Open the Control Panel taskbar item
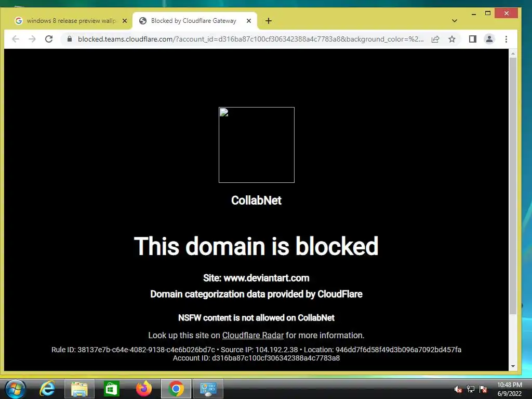Image resolution: width=532 pixels, height=399 pixels. point(208,389)
